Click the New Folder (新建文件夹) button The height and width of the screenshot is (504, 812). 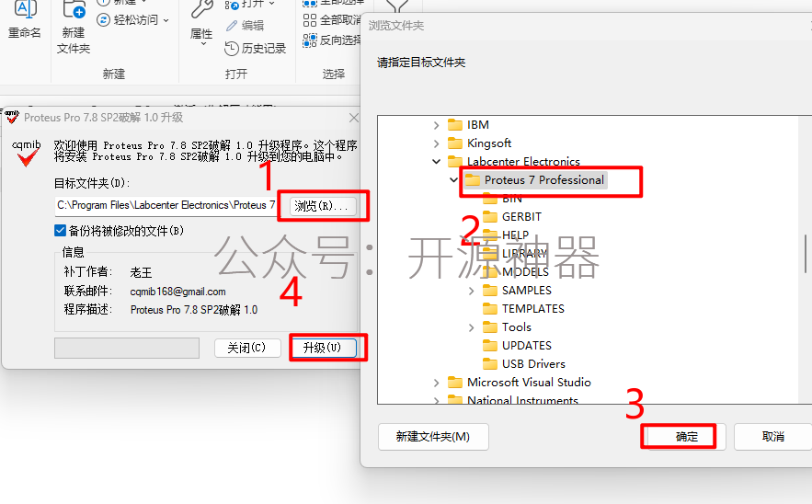[x=433, y=437]
